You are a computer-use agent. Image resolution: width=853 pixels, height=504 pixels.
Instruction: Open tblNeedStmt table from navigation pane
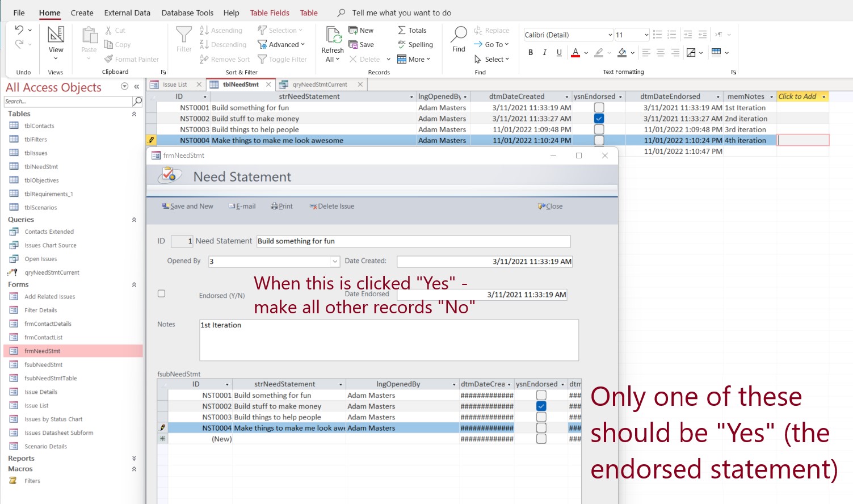tap(41, 167)
